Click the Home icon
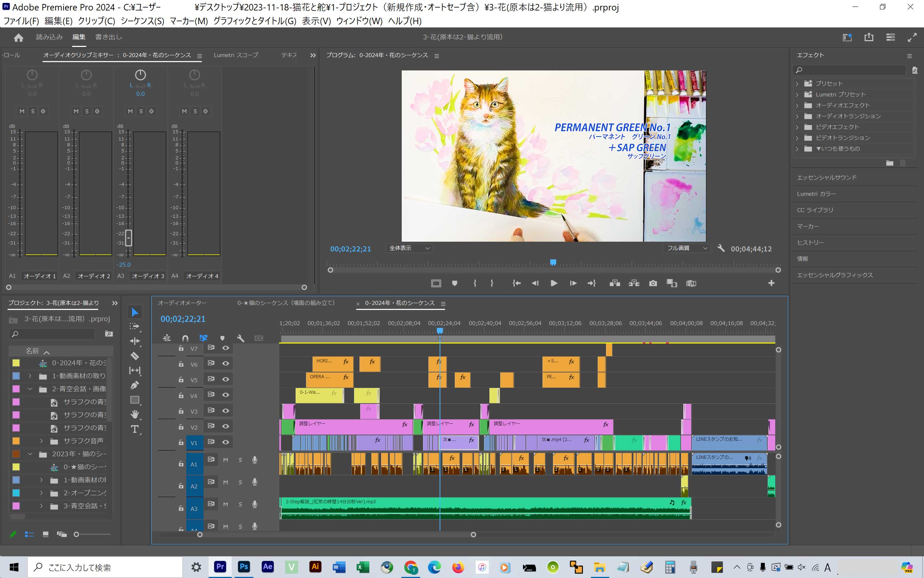The height and width of the screenshot is (578, 924). 18,38
